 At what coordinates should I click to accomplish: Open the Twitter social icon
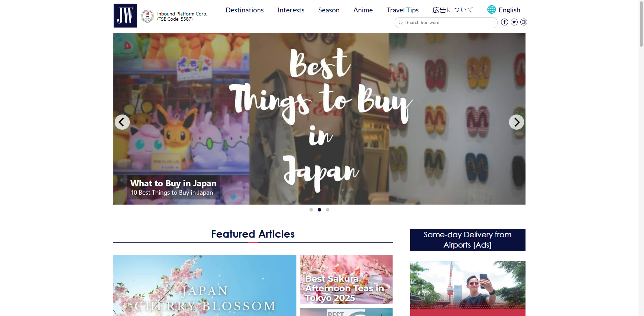514,22
